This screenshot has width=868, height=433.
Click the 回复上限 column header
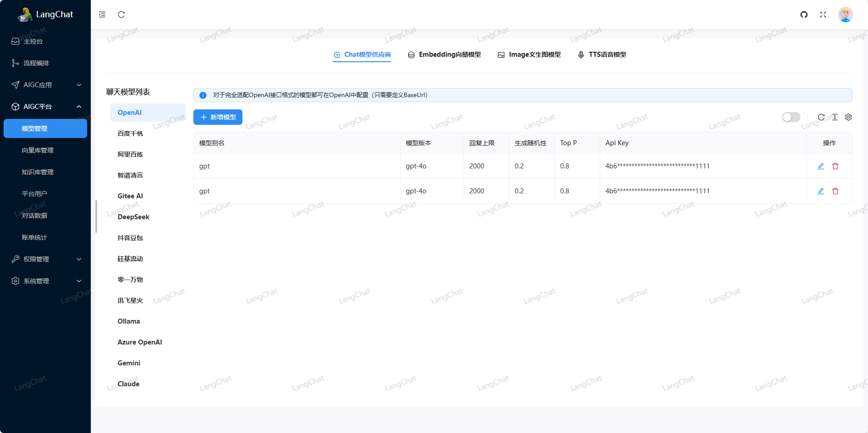coord(486,143)
